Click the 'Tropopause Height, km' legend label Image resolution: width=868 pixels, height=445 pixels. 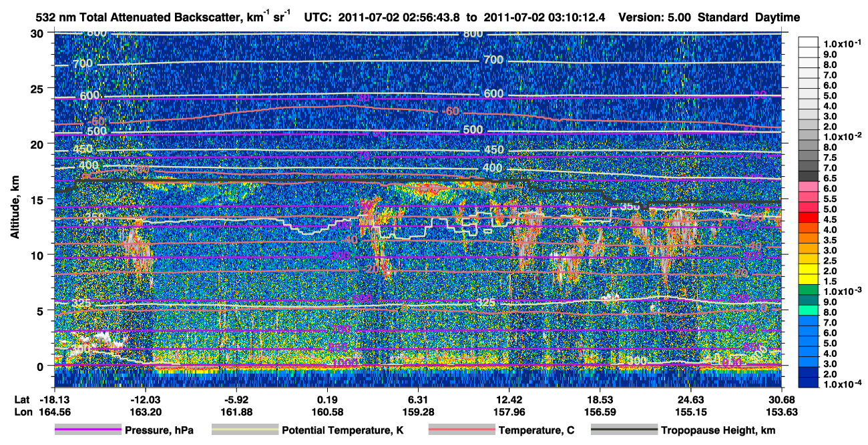[718, 430]
